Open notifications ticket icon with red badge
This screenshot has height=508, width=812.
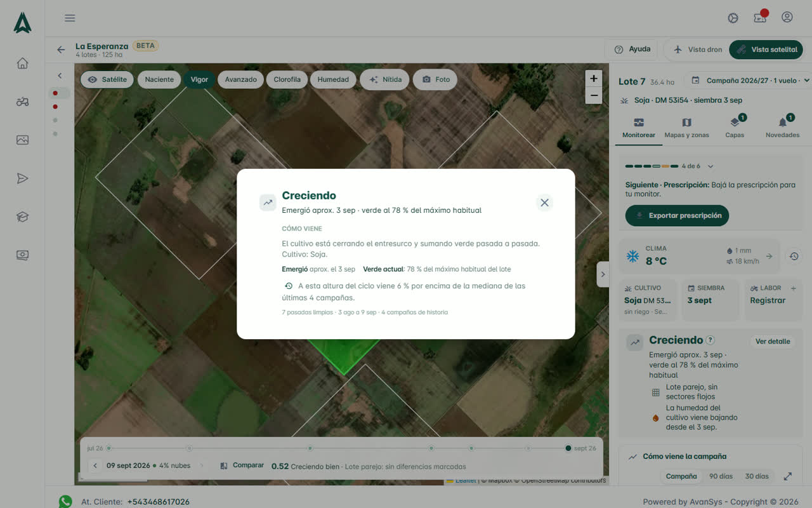click(x=760, y=17)
